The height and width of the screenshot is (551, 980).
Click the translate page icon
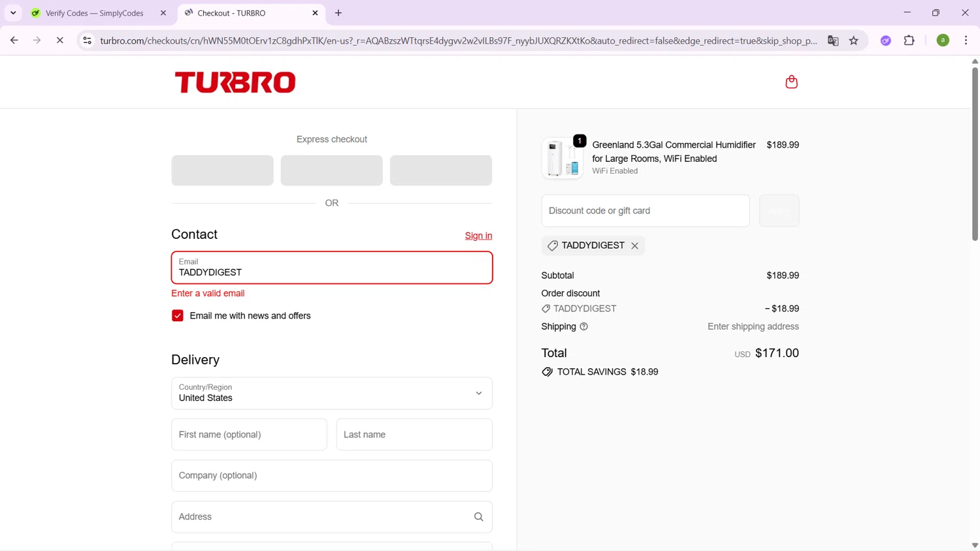833,40
